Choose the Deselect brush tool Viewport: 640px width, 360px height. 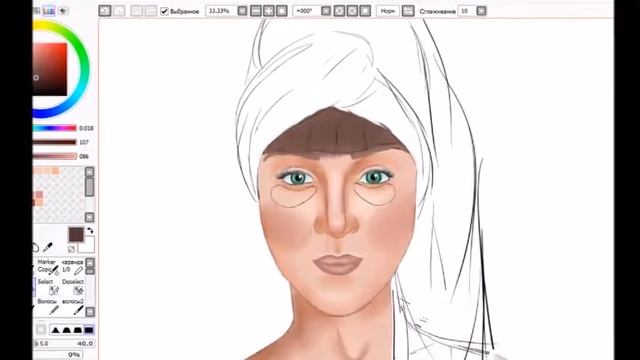(73, 287)
